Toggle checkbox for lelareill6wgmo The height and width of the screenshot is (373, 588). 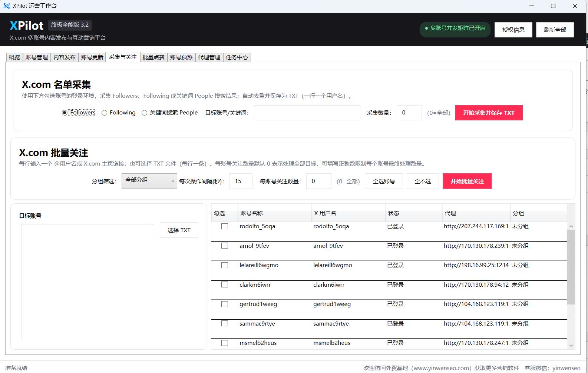click(x=225, y=265)
